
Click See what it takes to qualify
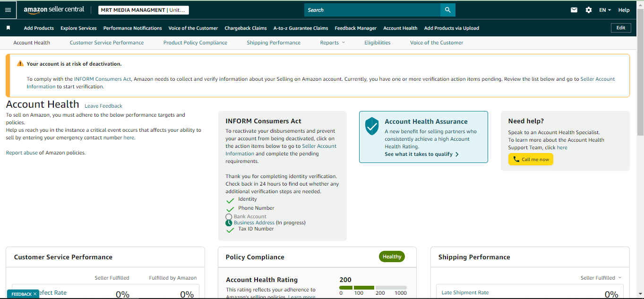click(x=419, y=154)
